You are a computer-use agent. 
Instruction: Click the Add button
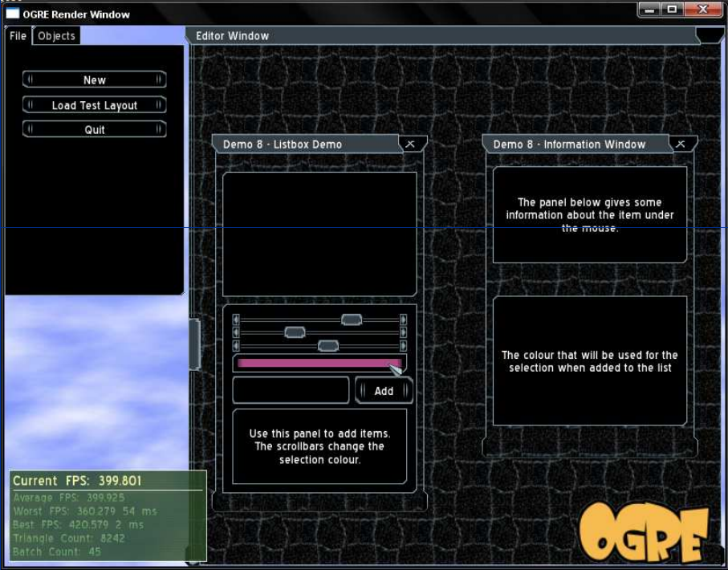(384, 391)
